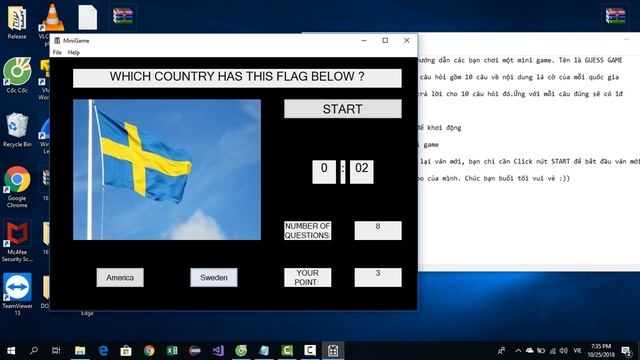Viewport: 640px width, 360px height.
Task: Open Visual Studio from the taskbar
Action: pyautogui.click(x=218, y=351)
